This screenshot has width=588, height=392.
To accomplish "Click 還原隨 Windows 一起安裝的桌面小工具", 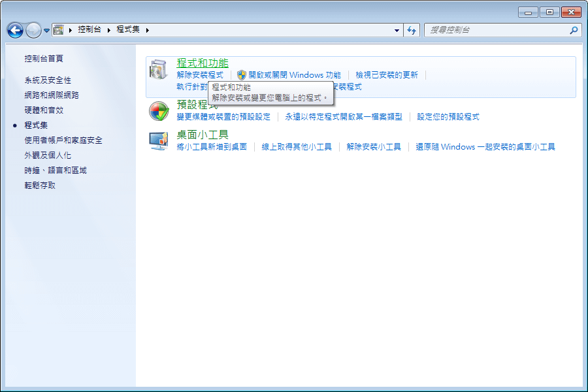I will click(485, 146).
